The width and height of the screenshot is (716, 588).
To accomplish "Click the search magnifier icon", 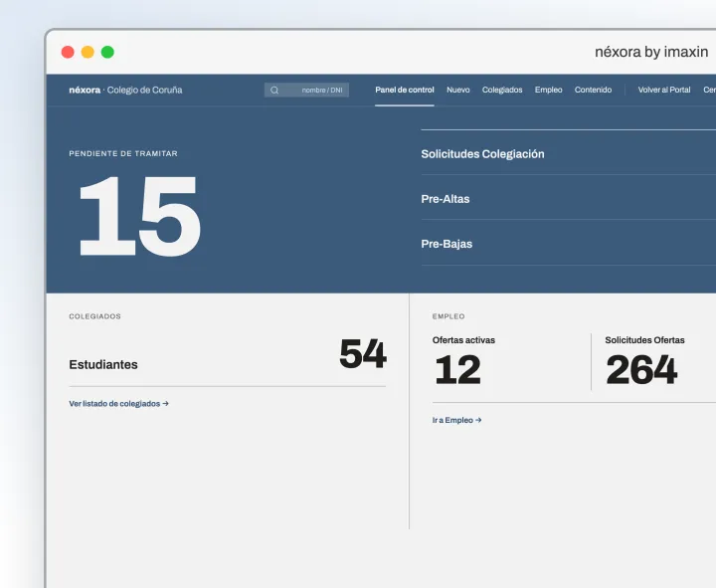I will point(274,90).
